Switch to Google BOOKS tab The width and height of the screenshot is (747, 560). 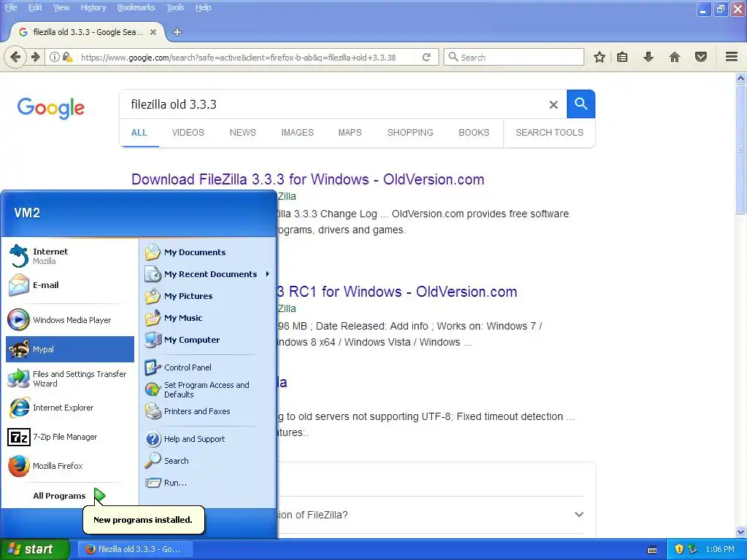pos(474,133)
